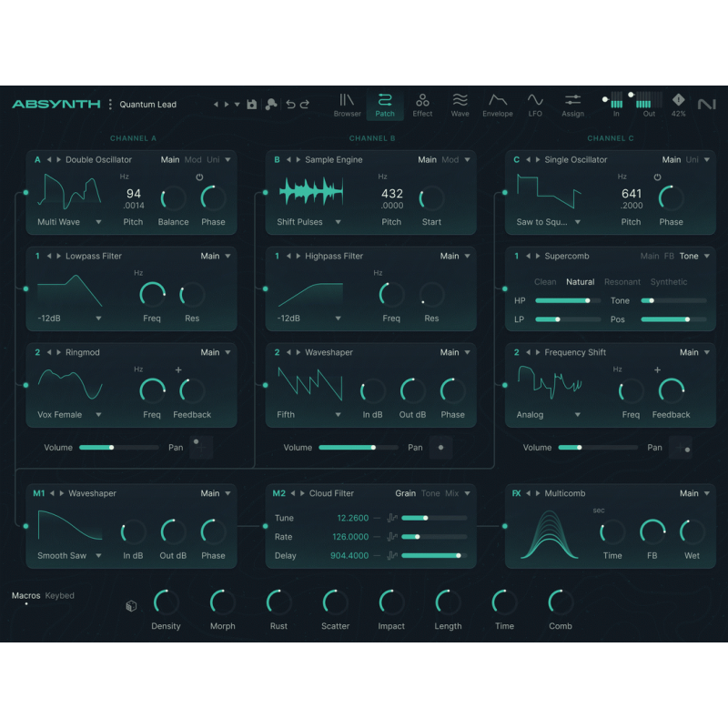728x728 pixels.
Task: Click the save preset disk icon
Action: point(252,105)
